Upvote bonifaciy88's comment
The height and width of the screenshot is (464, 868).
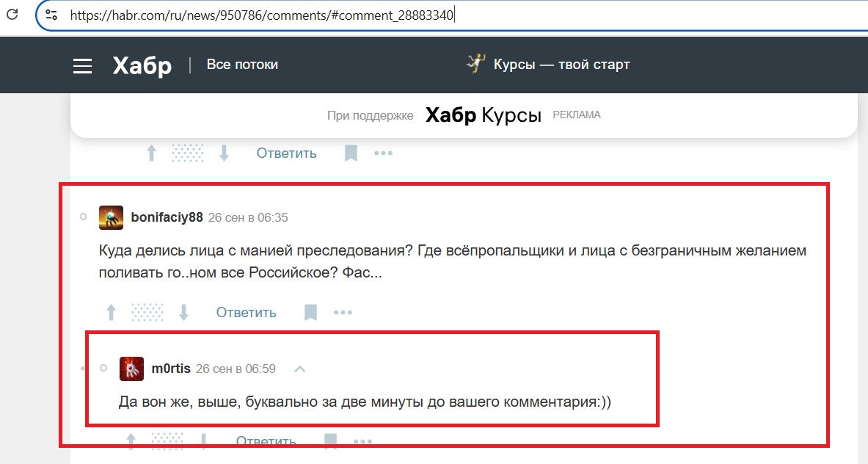[x=112, y=313]
